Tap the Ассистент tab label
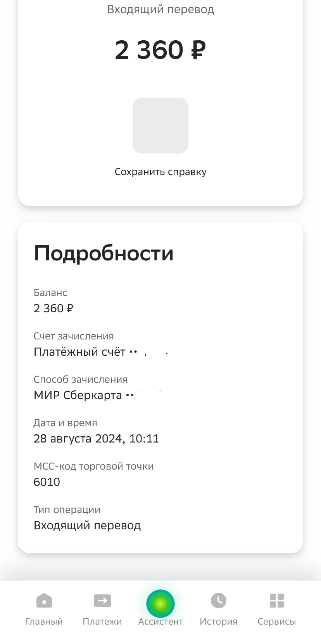Viewport: 321px width, 644px height. point(160,622)
